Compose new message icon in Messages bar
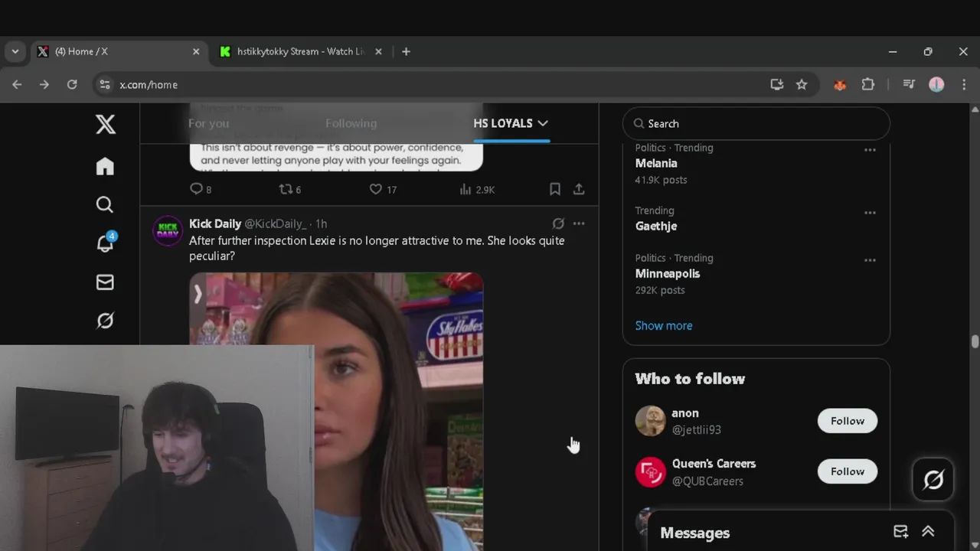This screenshot has height=551, width=980. click(900, 532)
